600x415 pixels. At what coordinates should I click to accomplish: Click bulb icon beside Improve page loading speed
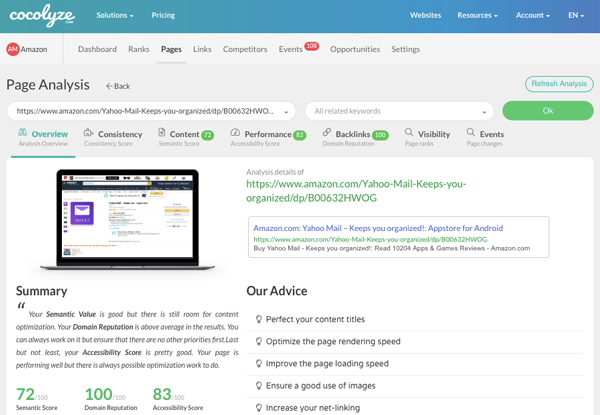point(259,363)
